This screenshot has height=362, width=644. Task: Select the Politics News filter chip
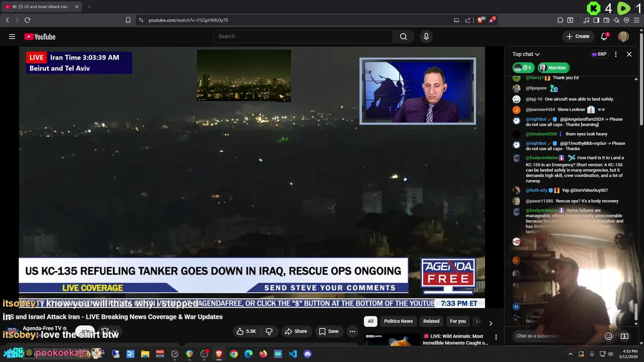(398, 321)
